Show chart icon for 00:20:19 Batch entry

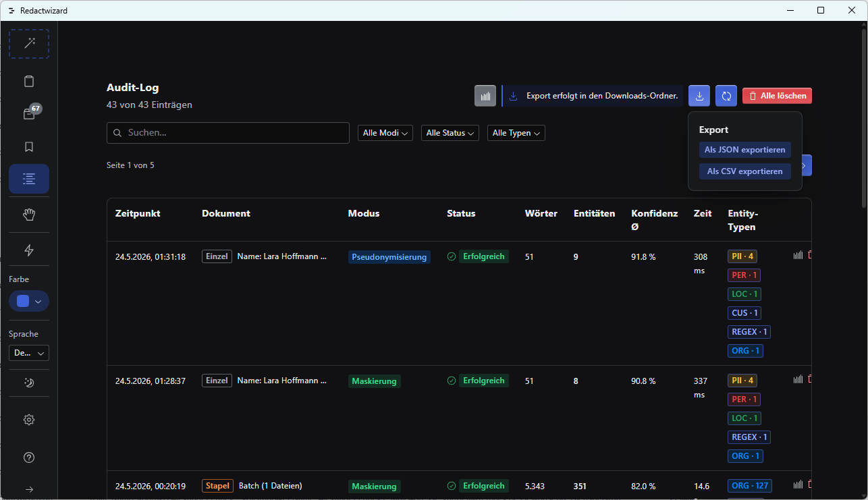[798, 484]
